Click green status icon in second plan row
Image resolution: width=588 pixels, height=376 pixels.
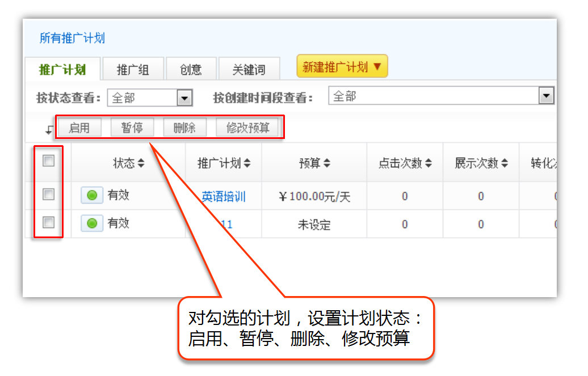tap(91, 223)
